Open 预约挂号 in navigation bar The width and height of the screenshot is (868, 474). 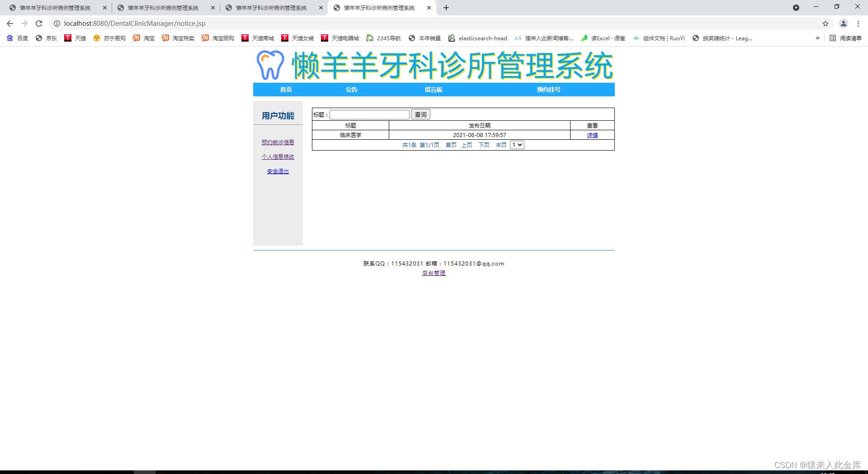point(548,90)
